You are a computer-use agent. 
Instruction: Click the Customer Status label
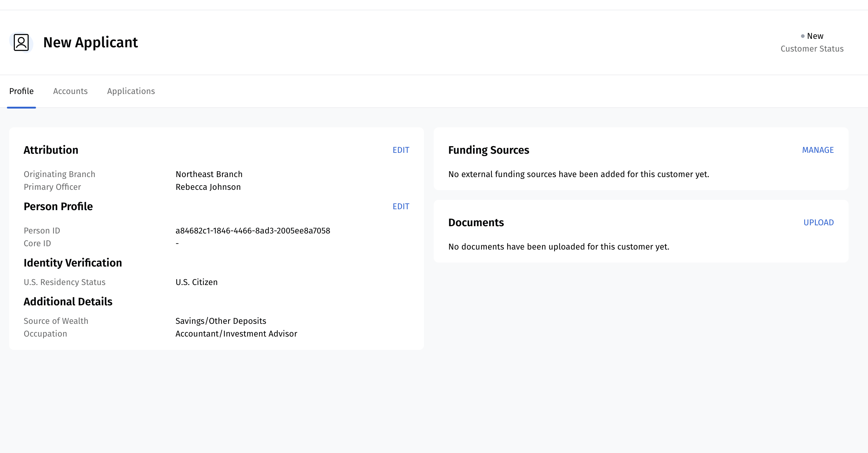812,49
